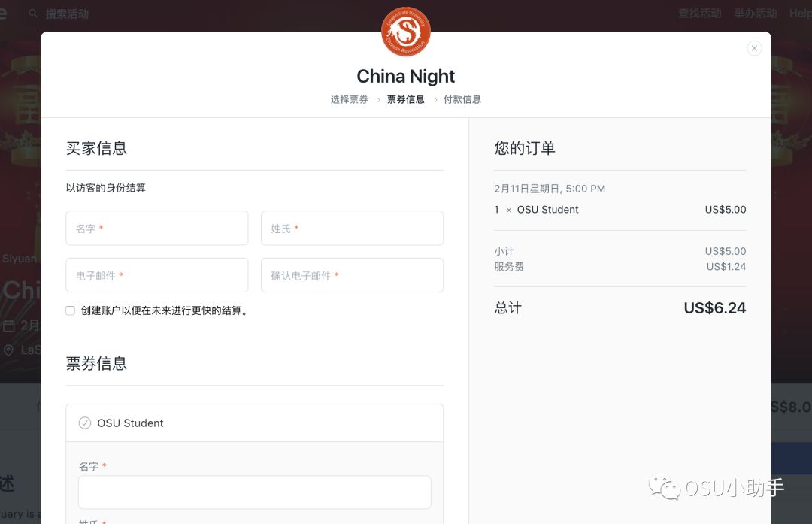Screen dimensions: 812x524
Task: Open 查找活动 in the background page header
Action: point(700,14)
